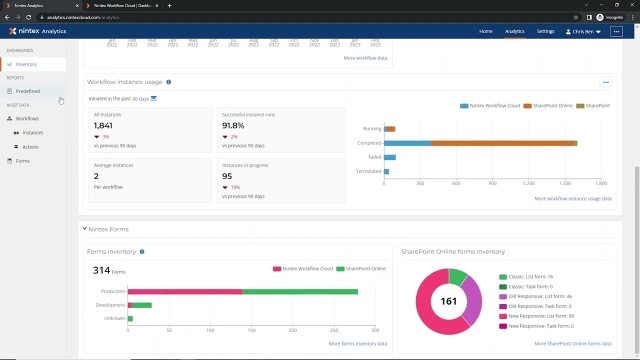Toggle Old Responsive: List form legend entry

click(536, 296)
